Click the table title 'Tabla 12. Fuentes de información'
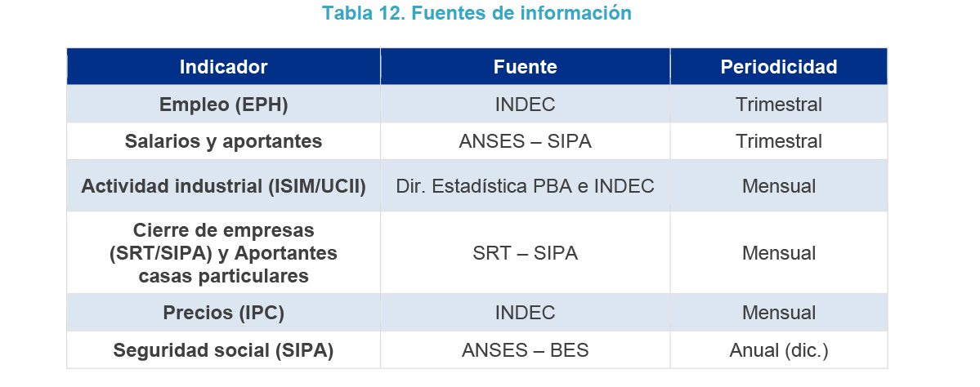 coord(477,14)
